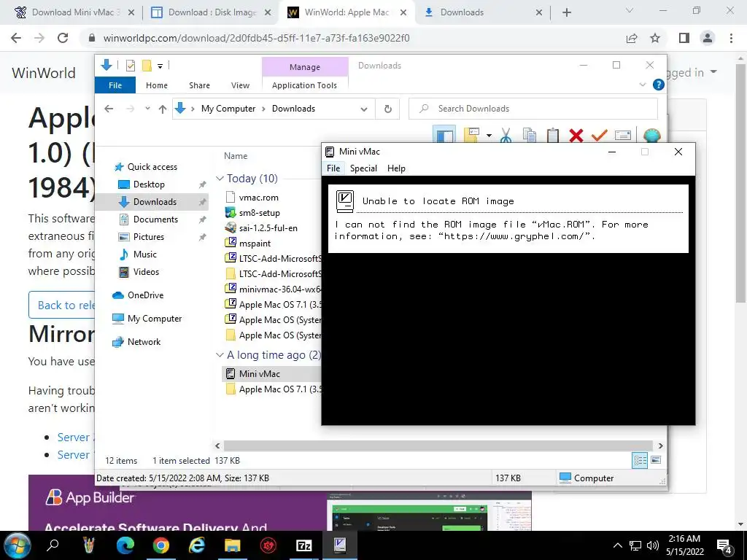Reload the WinWorld page
Viewport: 747px width, 560px height.
[63, 38]
